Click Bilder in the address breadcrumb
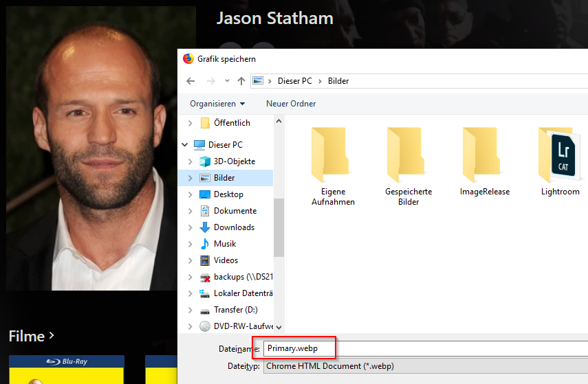The width and height of the screenshot is (588, 384). click(338, 81)
